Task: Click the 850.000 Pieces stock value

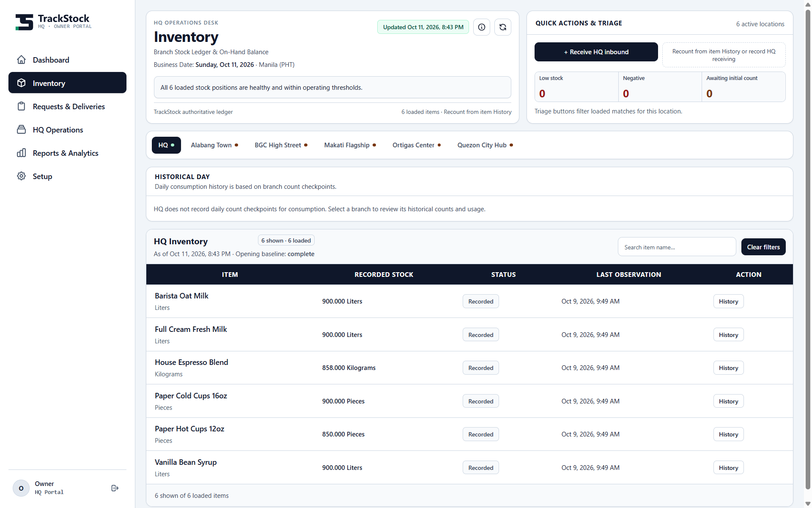Action: point(343,434)
